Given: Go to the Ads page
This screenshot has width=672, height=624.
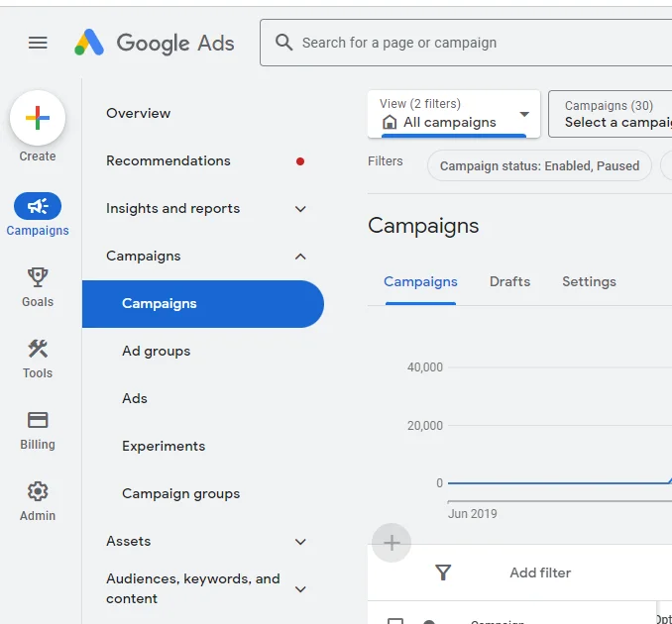Looking at the screenshot, I should click(x=135, y=399).
